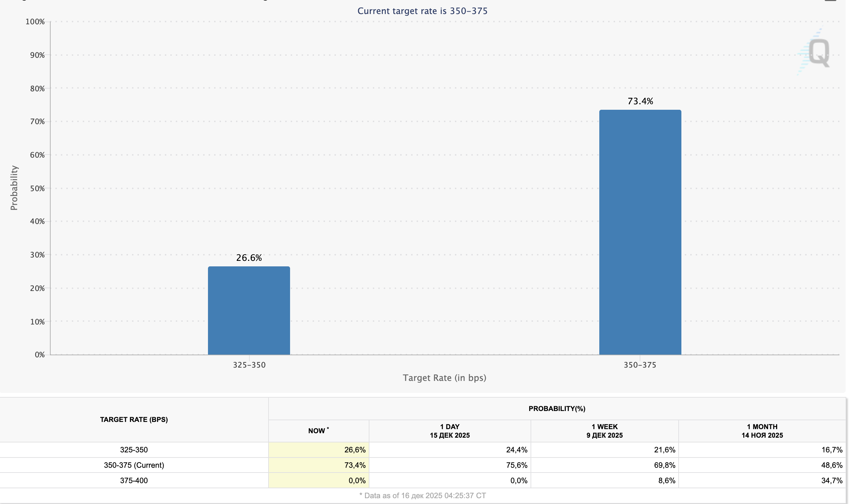Image resolution: width=849 pixels, height=504 pixels.
Task: Click the 1 MONTH 14 НОЯ 2025 header
Action: [x=762, y=431]
